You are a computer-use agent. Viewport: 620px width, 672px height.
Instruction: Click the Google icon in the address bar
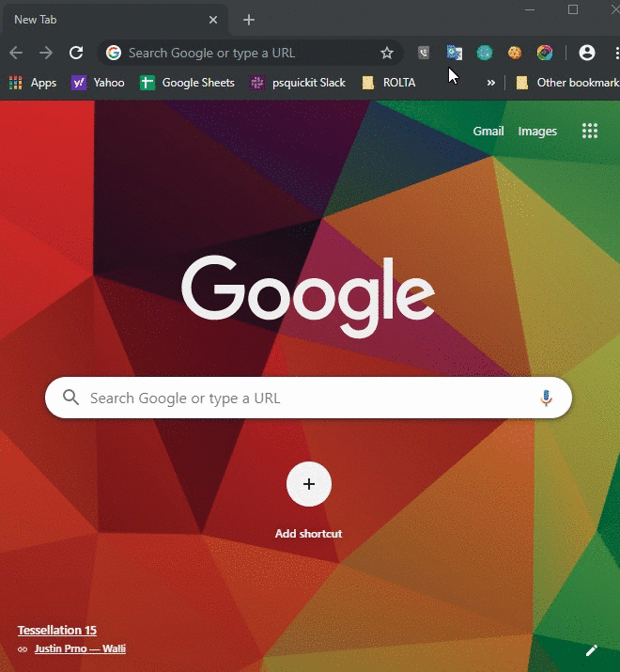pos(114,53)
